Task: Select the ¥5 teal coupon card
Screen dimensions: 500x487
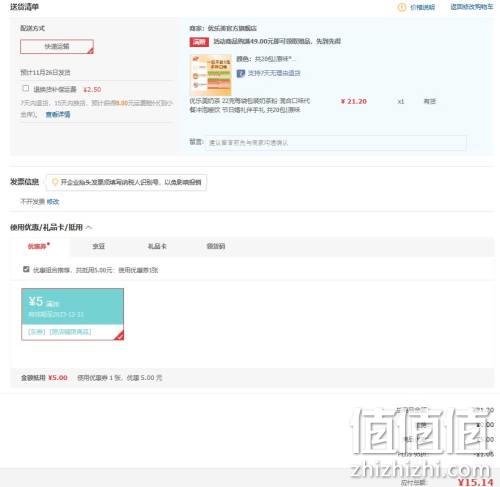Action: point(72,314)
